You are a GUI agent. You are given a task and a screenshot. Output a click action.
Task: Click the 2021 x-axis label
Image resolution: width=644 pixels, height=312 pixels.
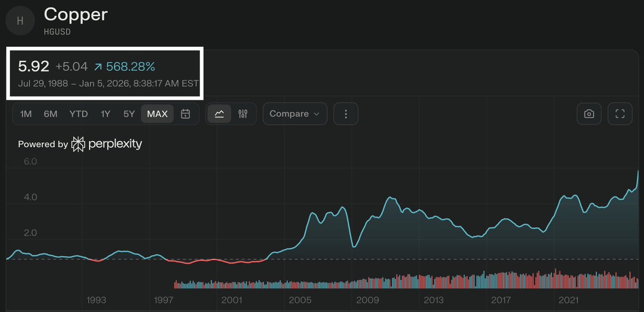568,300
